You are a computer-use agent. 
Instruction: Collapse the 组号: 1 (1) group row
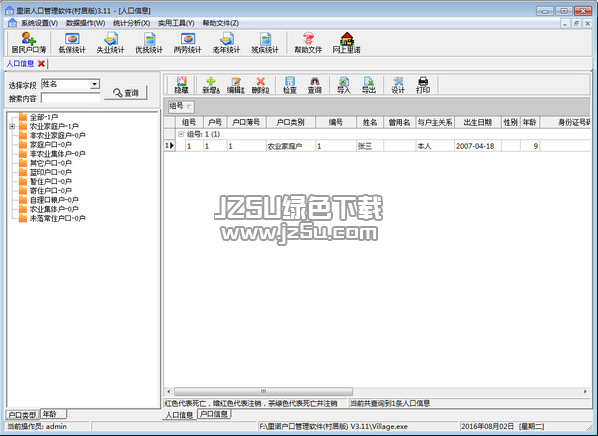tap(181, 134)
